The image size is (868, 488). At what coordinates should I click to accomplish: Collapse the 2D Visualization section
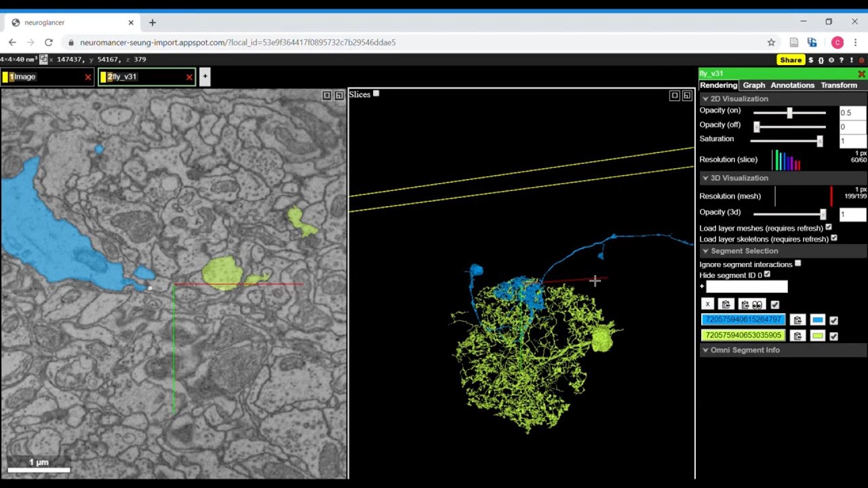783,99
